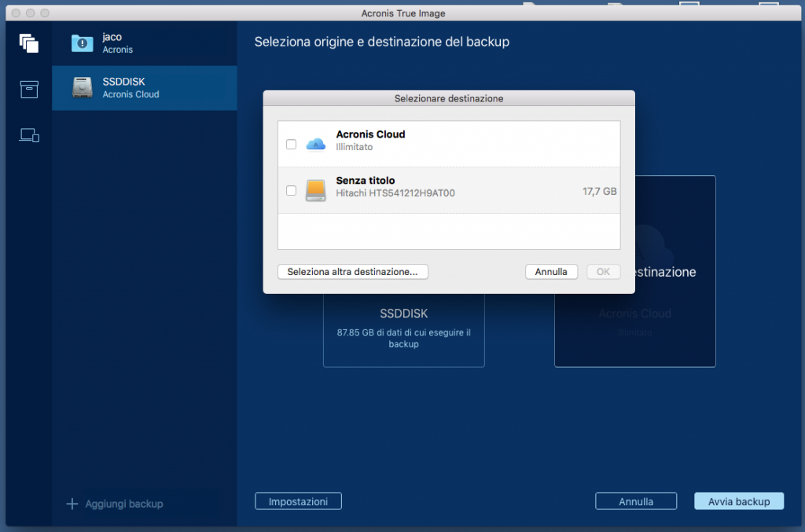
Task: Select the Acronis Cloud Illimitato row
Action: coord(449,144)
